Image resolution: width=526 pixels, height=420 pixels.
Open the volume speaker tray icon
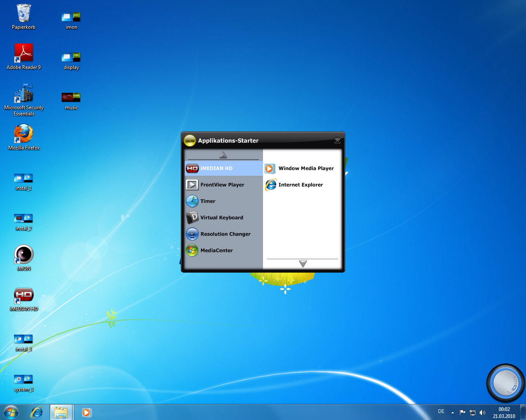pos(482,413)
